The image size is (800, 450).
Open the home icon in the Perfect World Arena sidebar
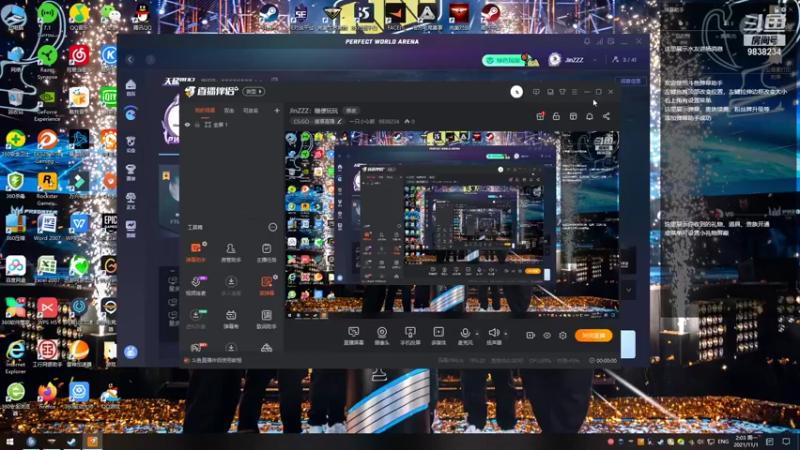point(131,87)
